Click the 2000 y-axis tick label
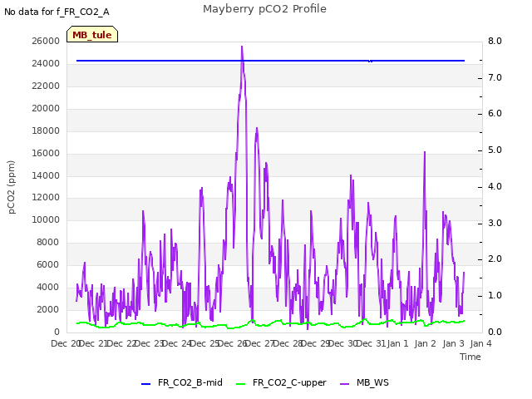532x399 pixels. (48, 309)
